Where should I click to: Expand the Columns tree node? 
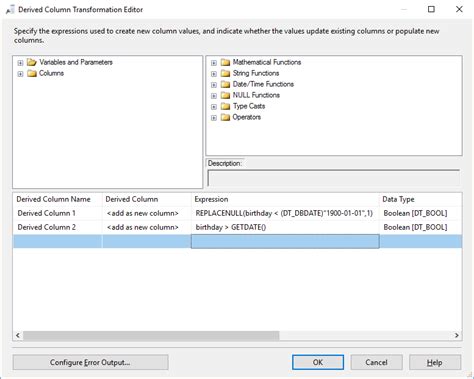click(x=20, y=74)
